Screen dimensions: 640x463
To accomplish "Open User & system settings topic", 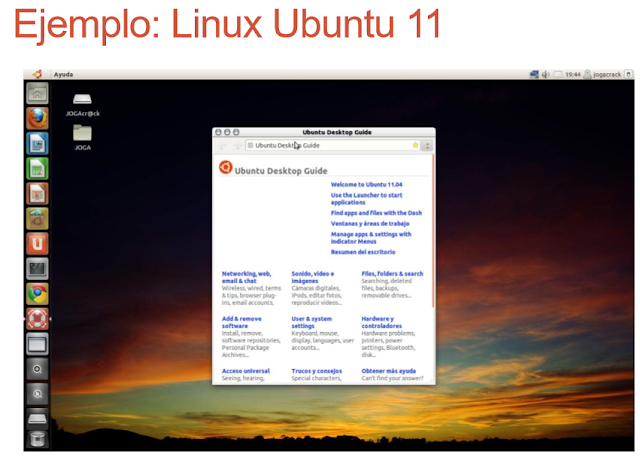I will point(311,322).
